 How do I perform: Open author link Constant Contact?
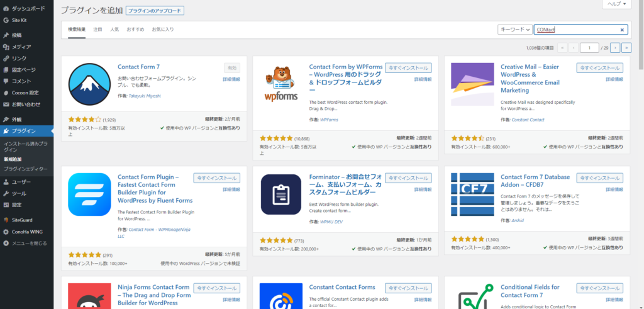[x=528, y=120]
